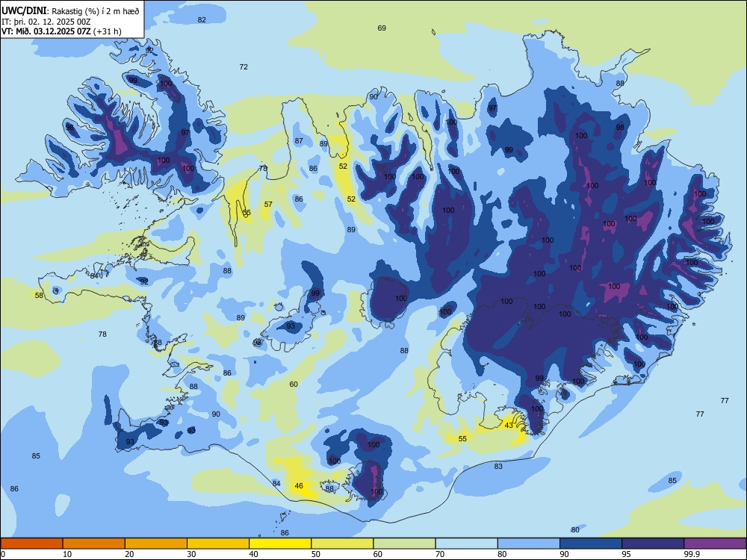The width and height of the screenshot is (747, 560).
Task: Pick the light green 60–70 legend swatch
Action: pos(404,544)
